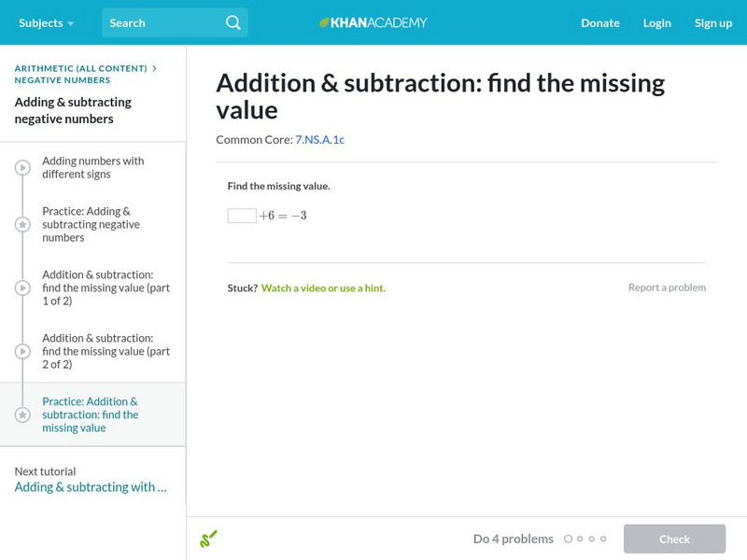This screenshot has height=560, width=747.
Task: Click the play icon for missing value part 1 of 2
Action: coord(22,287)
